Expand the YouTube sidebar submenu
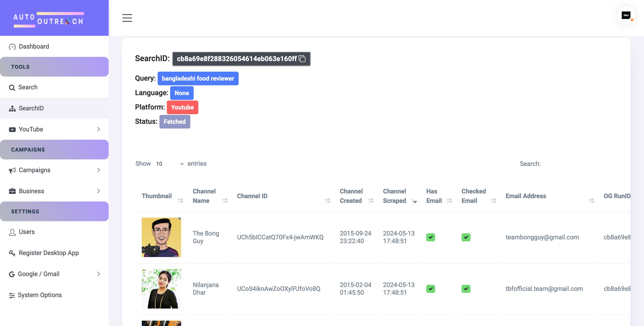Viewport: 644px width, 326px height. tap(98, 129)
